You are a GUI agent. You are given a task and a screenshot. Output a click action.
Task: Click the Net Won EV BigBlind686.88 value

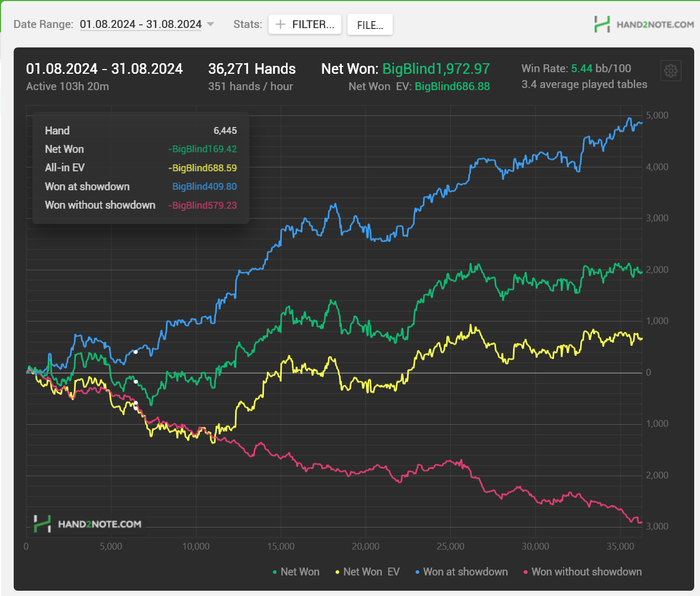[452, 87]
